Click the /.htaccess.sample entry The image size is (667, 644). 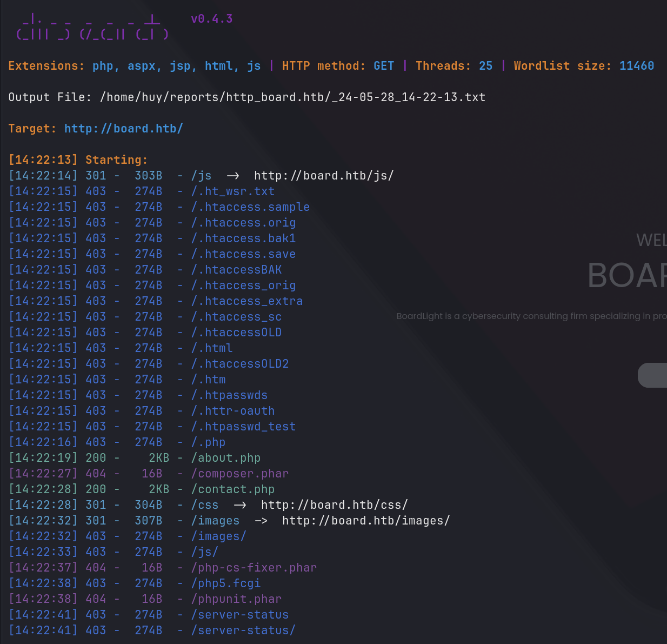pyautogui.click(x=250, y=207)
